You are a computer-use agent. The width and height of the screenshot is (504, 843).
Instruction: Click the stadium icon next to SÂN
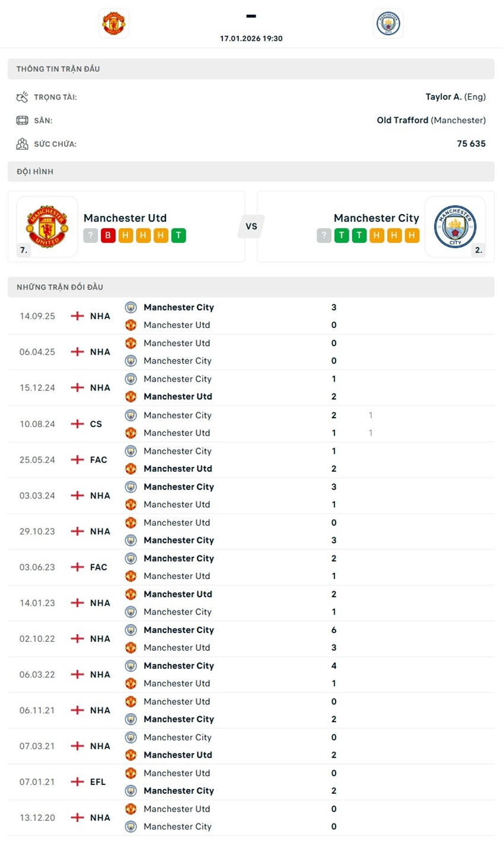click(x=23, y=120)
